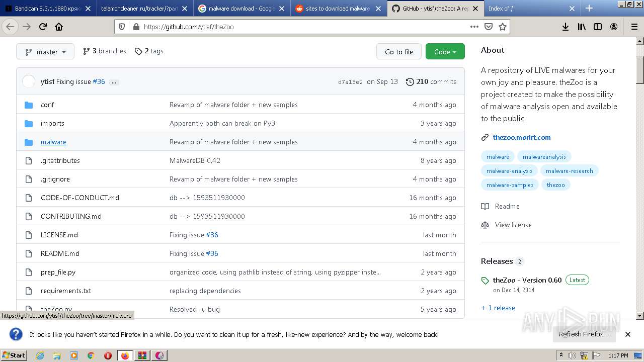Expand commit message ellipsis
The width and height of the screenshot is (644, 362).
click(x=114, y=82)
